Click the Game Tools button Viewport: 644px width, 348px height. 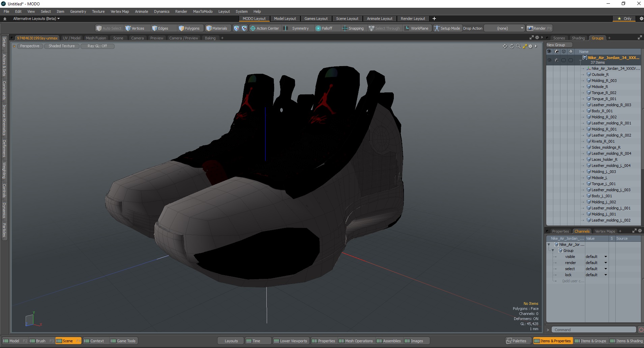(123, 341)
